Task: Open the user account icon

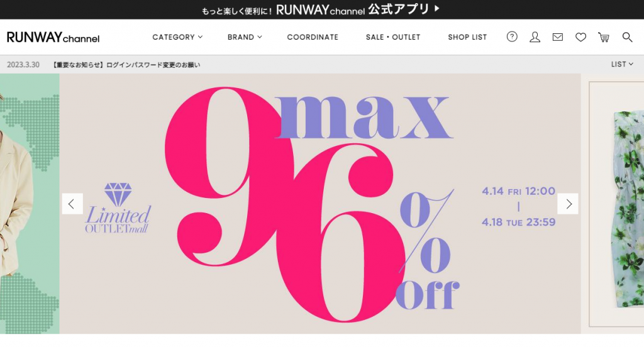Action: pos(535,37)
